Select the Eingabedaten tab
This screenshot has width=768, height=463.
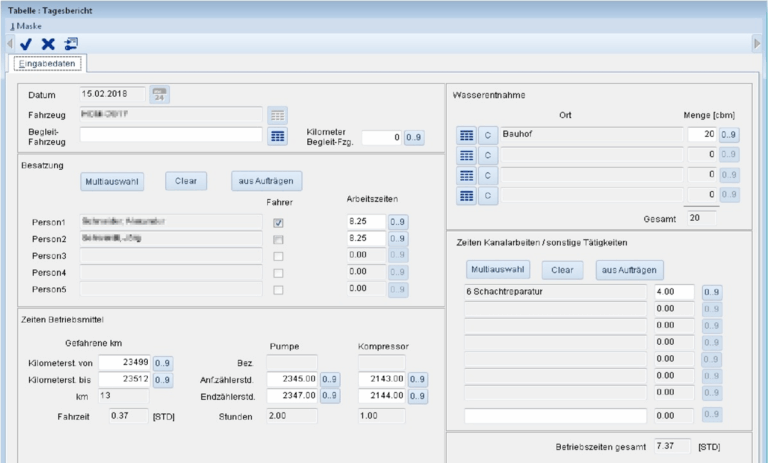pyautogui.click(x=48, y=63)
